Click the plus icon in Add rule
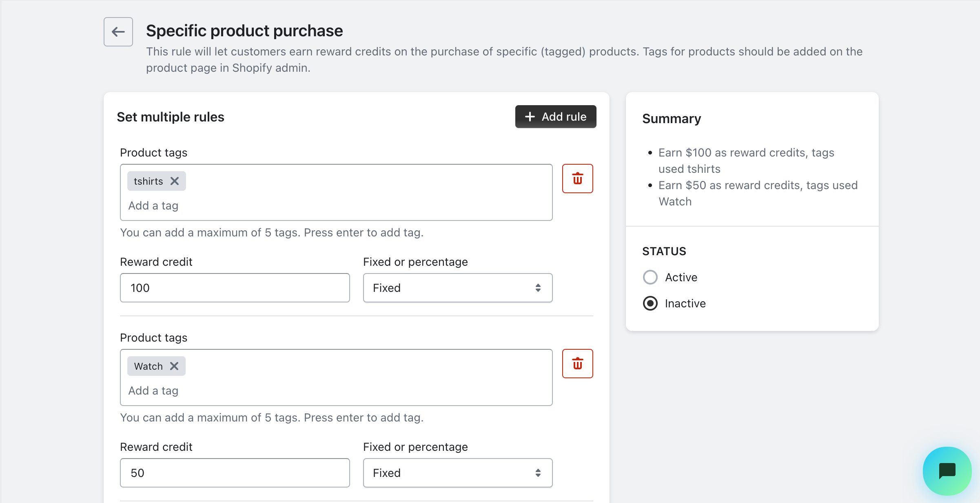Image resolution: width=980 pixels, height=503 pixels. (530, 117)
